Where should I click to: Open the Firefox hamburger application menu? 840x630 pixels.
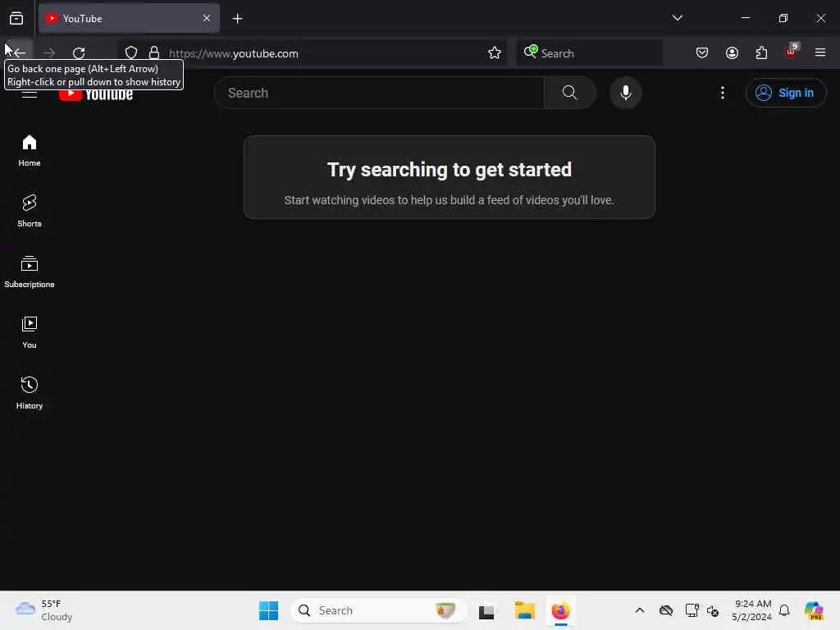pyautogui.click(x=820, y=52)
